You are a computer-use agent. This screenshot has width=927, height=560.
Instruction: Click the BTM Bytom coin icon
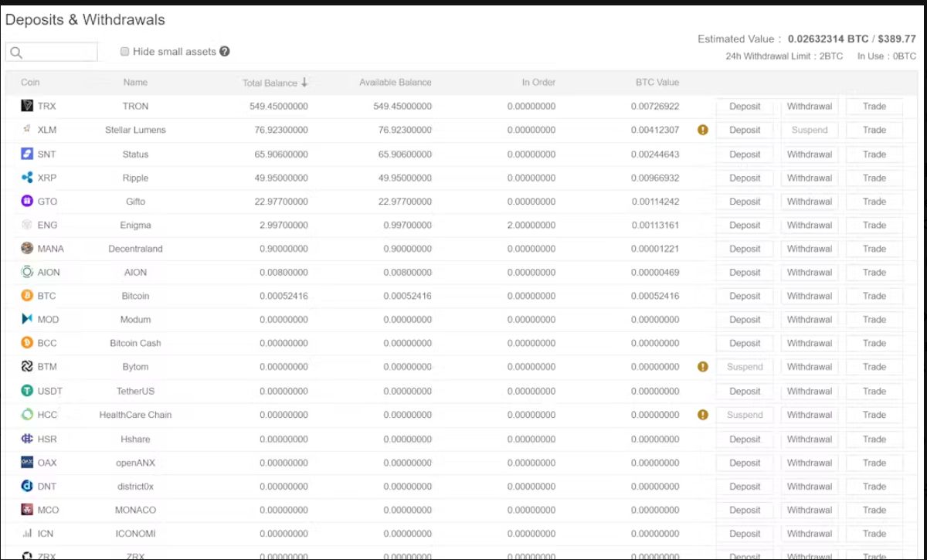point(27,367)
